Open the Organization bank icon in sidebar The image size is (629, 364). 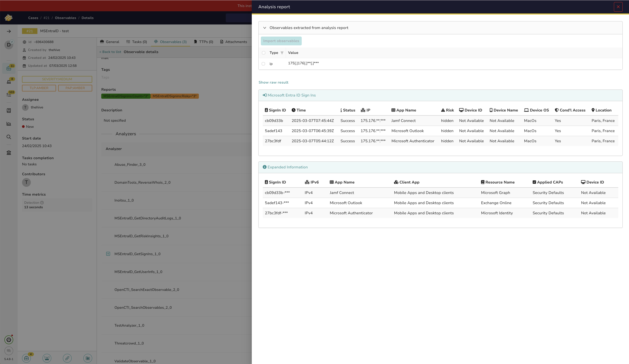click(9, 153)
